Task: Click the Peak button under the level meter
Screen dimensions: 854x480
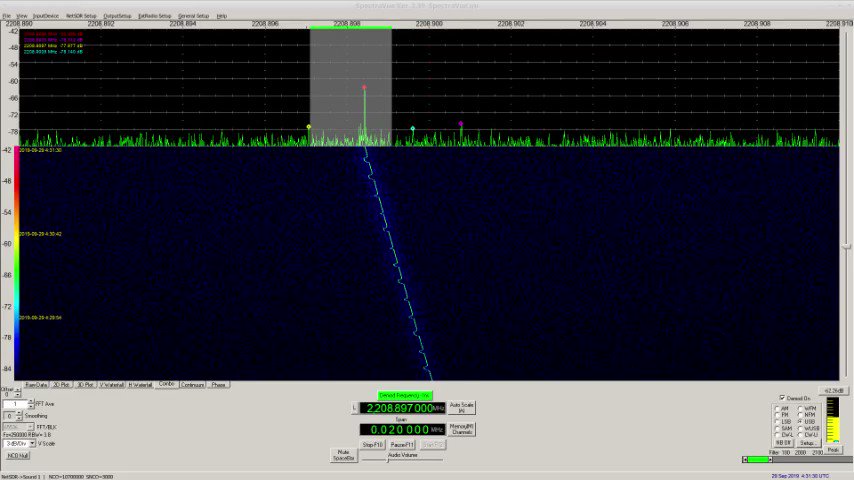Action: (x=833, y=450)
